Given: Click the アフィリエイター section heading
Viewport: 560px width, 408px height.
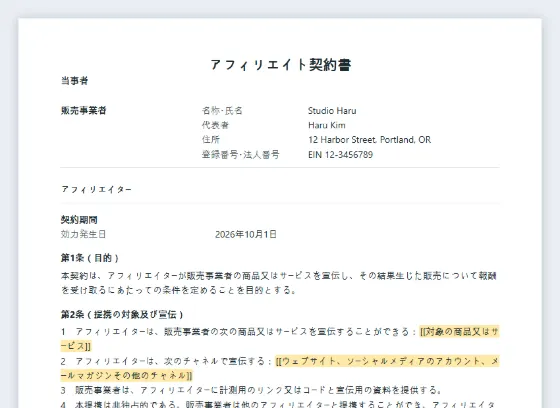Looking at the screenshot, I should [96, 189].
